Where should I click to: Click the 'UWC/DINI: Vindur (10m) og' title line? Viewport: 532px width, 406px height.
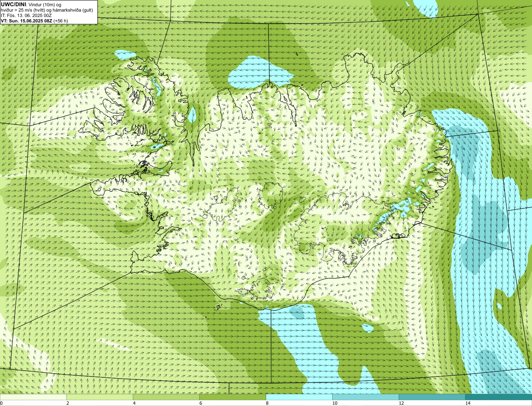pyautogui.click(x=31, y=4)
